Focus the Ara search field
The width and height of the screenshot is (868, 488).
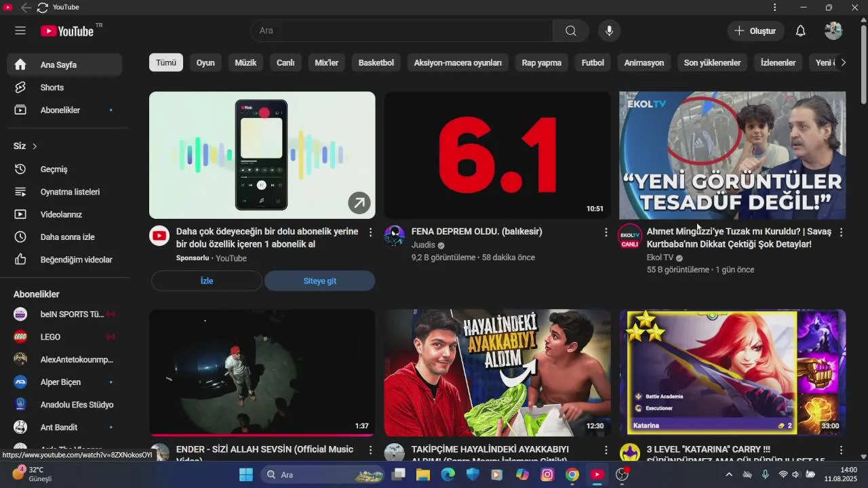[x=401, y=30]
